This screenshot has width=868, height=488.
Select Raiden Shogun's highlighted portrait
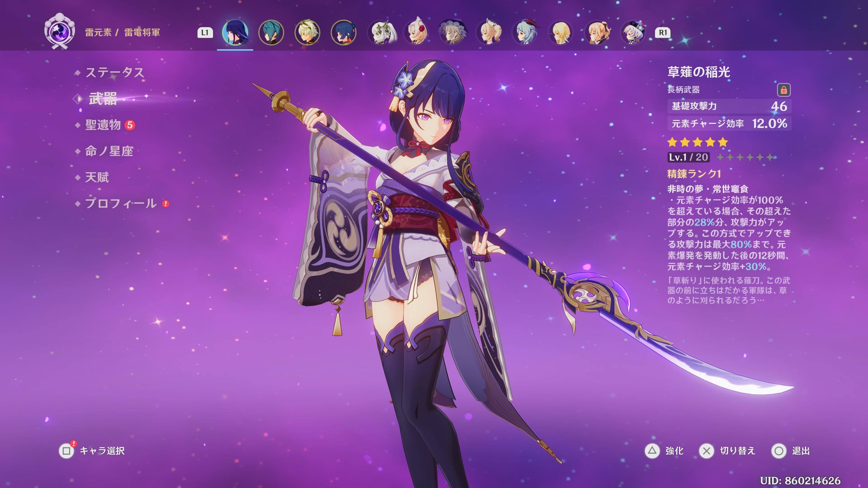pyautogui.click(x=235, y=32)
